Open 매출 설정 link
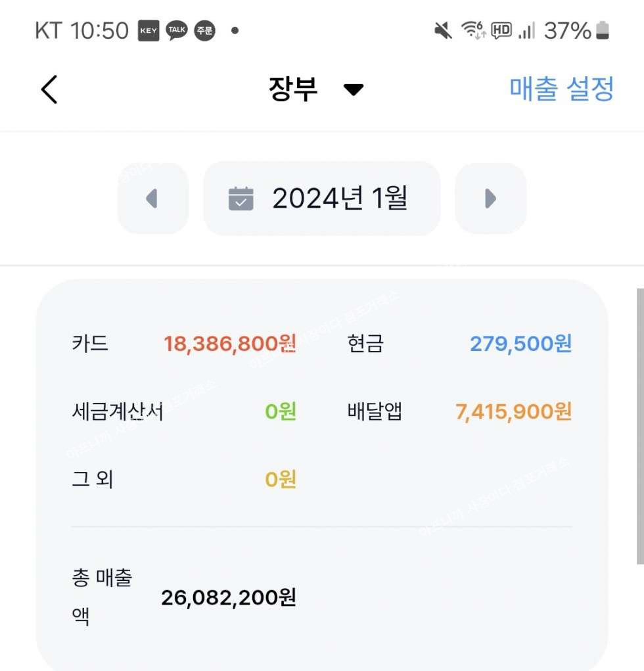 (x=561, y=89)
